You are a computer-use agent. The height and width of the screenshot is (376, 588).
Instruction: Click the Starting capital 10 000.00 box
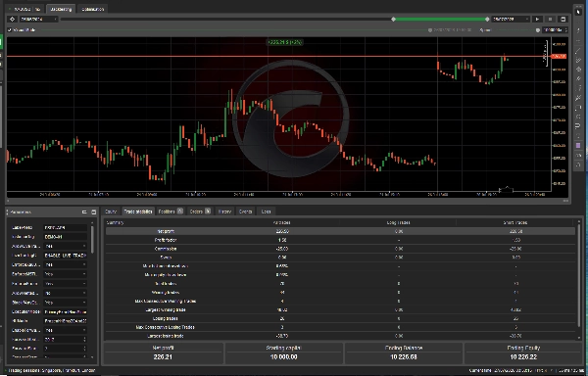[284, 352]
